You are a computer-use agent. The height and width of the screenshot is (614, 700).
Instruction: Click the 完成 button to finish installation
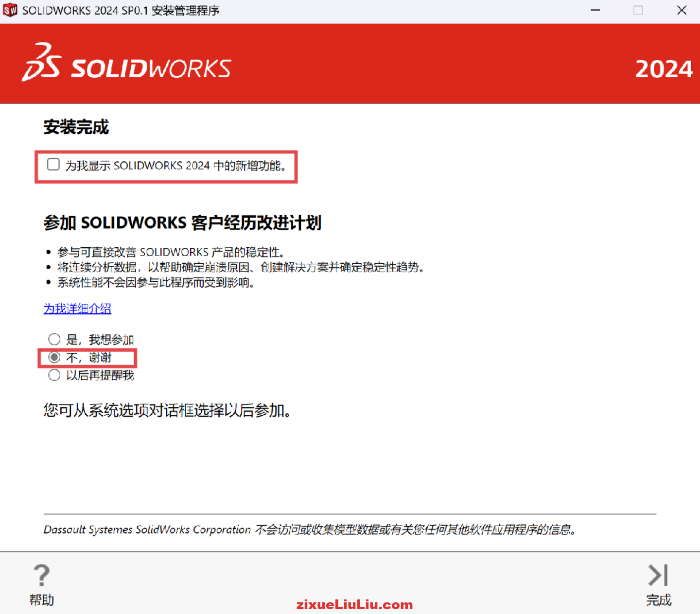(x=658, y=600)
